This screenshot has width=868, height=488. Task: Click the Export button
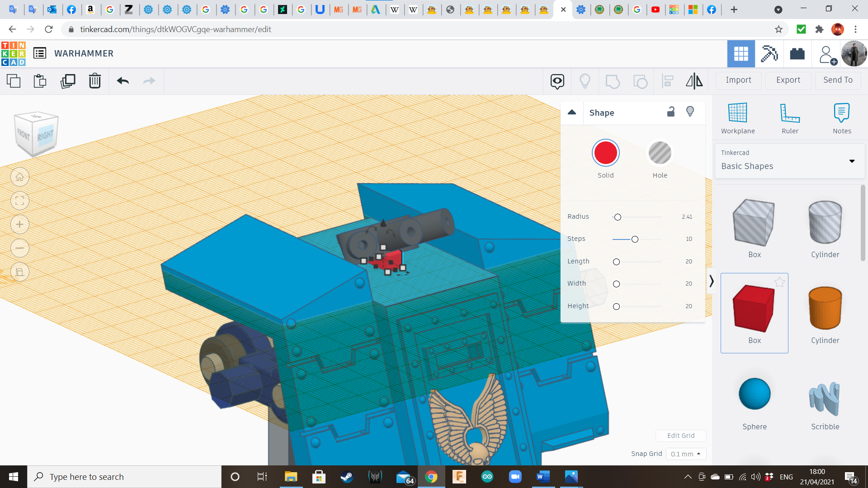tap(788, 80)
